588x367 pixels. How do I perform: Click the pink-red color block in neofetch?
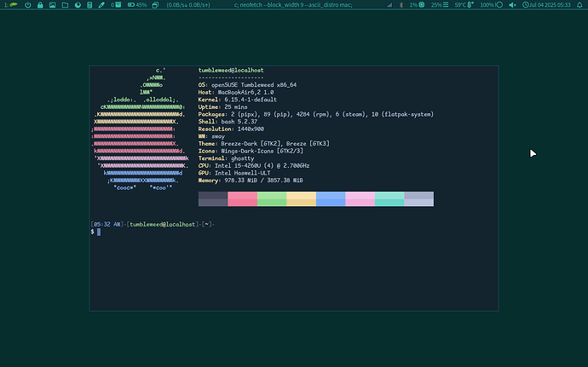pyautogui.click(x=242, y=198)
